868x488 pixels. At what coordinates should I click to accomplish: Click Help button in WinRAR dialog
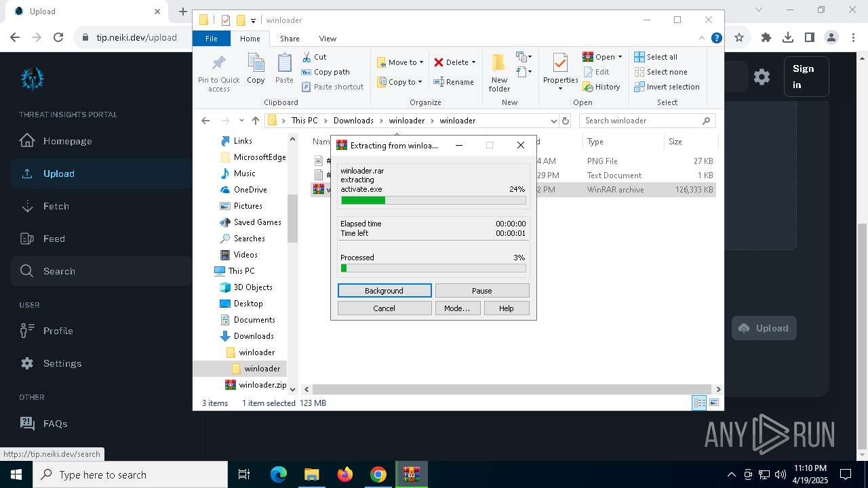[507, 308]
